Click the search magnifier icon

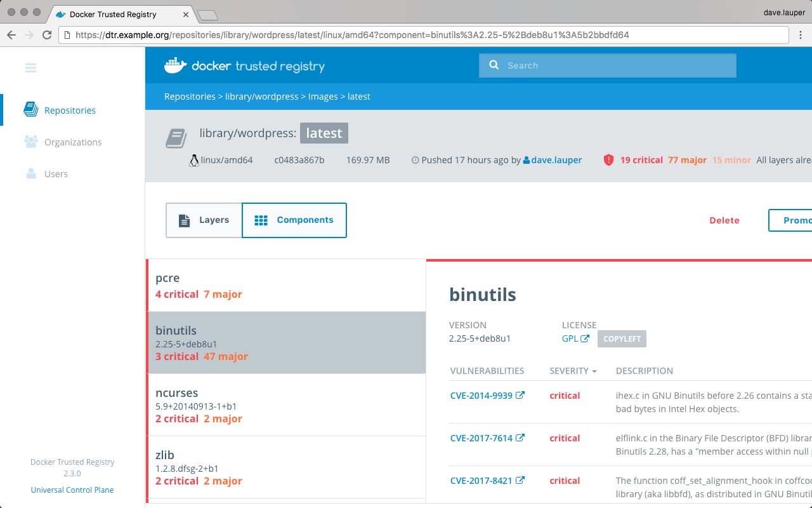[x=494, y=65]
